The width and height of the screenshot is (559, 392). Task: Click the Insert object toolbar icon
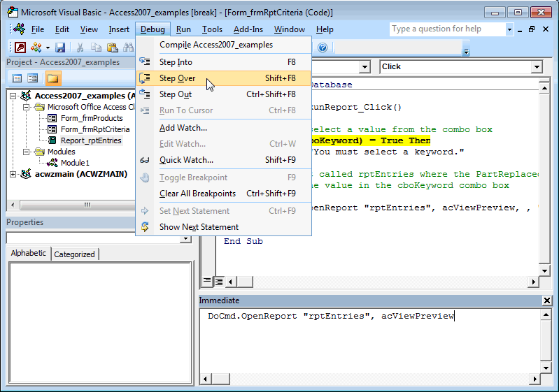click(x=36, y=48)
